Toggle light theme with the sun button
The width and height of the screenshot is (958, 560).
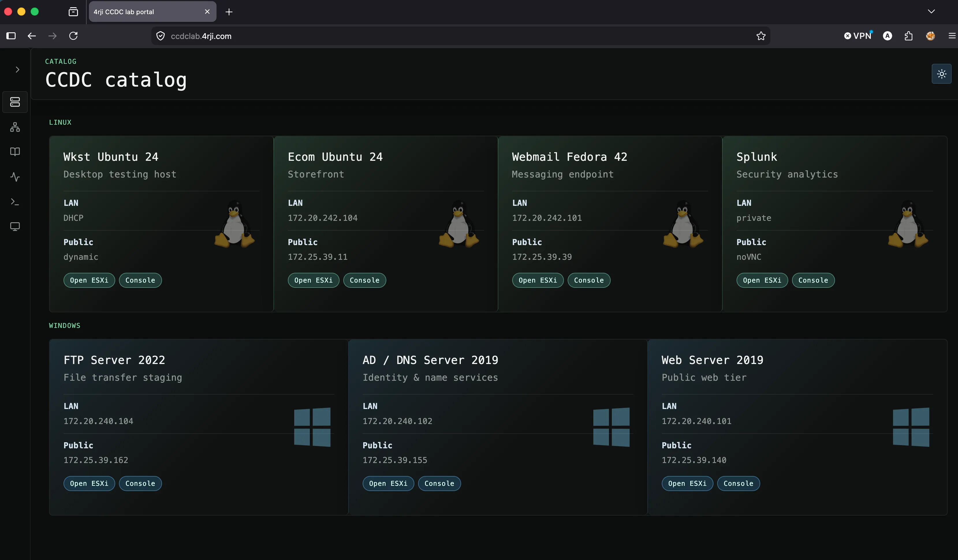click(x=941, y=74)
